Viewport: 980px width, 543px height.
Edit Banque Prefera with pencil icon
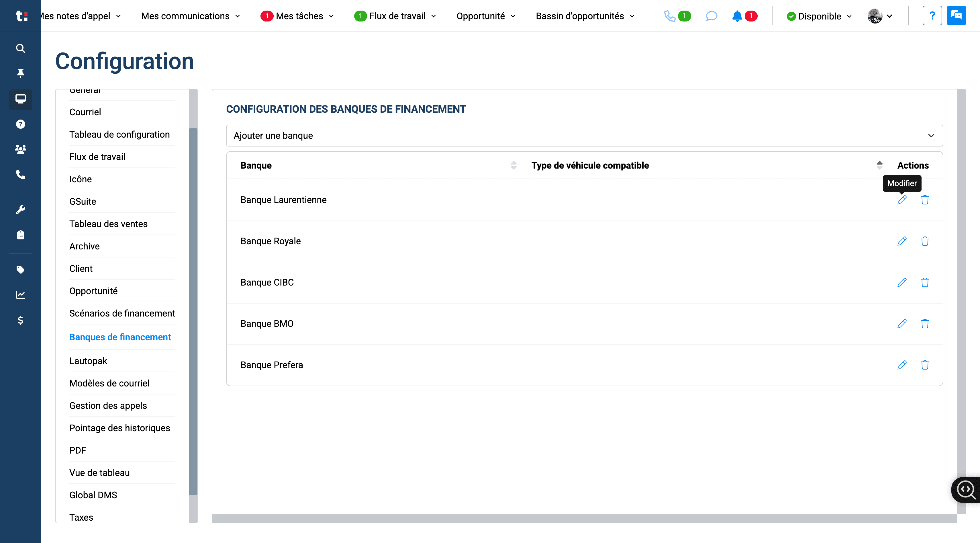pos(902,365)
